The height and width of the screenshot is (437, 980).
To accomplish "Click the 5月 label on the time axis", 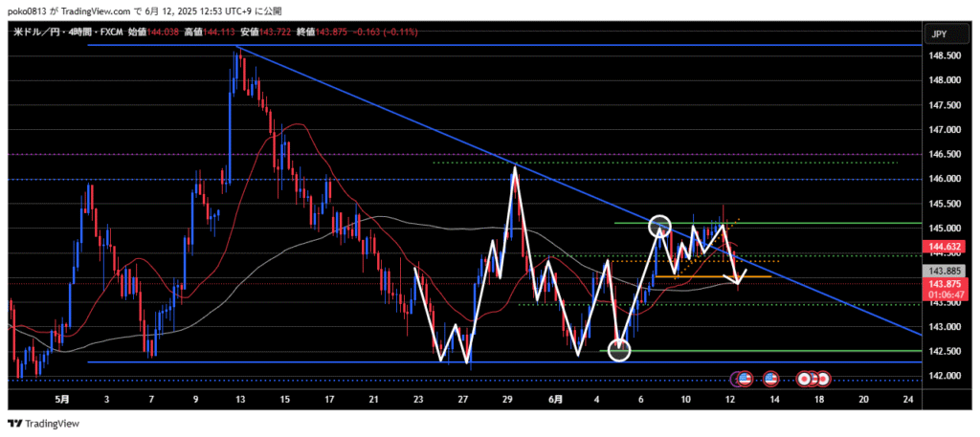I will (x=61, y=401).
